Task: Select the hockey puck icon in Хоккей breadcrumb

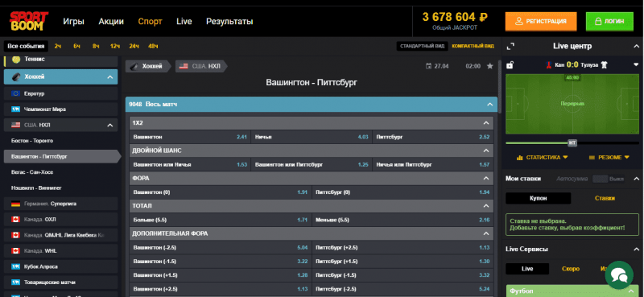Action: 134,66
